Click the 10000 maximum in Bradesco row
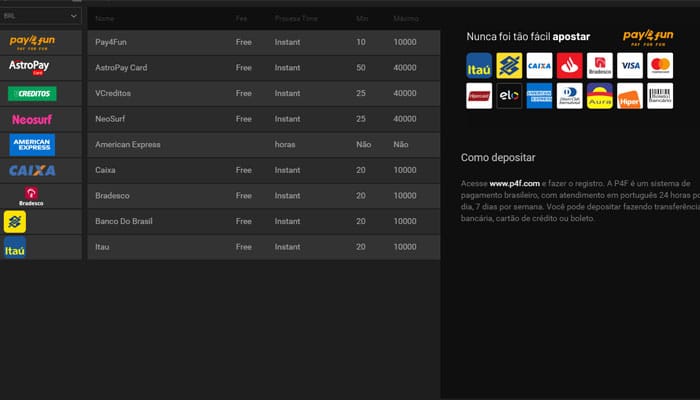The width and height of the screenshot is (700, 400). click(404, 196)
